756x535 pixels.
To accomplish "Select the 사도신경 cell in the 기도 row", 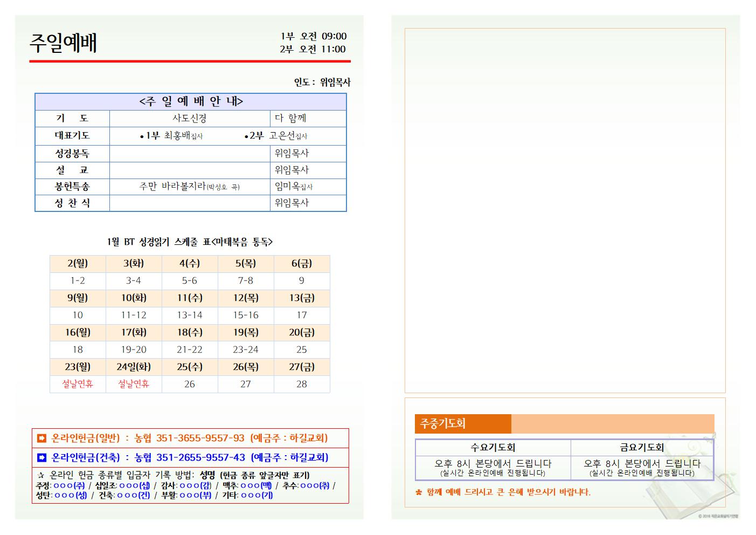I will (x=189, y=118).
